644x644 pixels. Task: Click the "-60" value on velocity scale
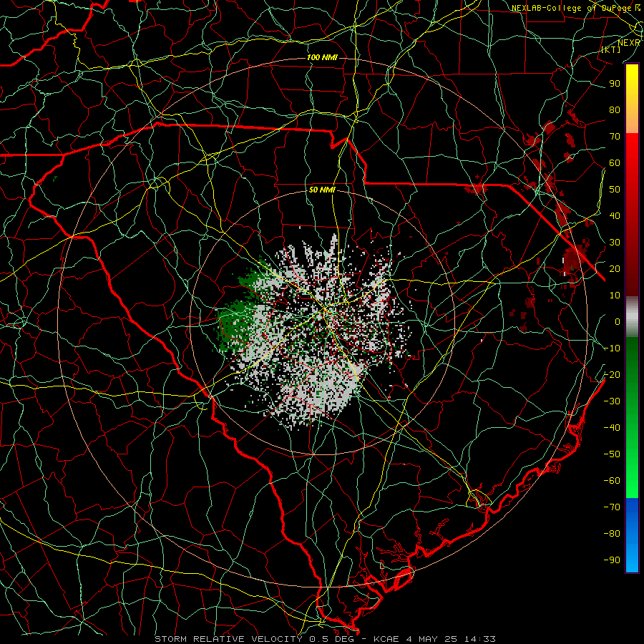612,481
